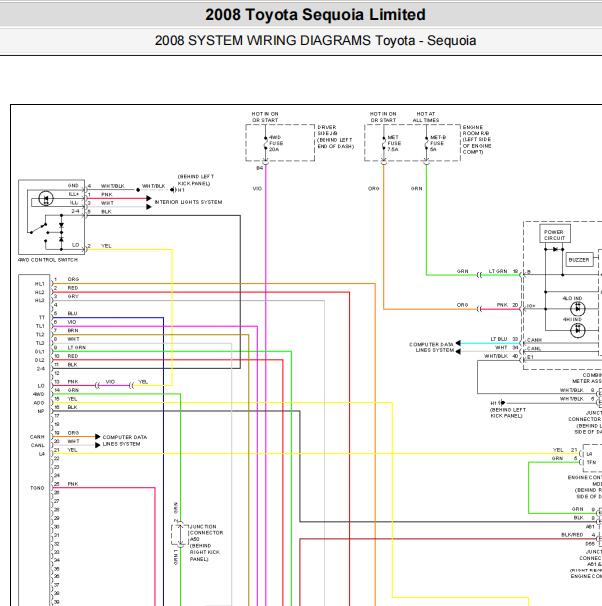Click the "HOT AT ALL TIMES" label

pos(425,117)
